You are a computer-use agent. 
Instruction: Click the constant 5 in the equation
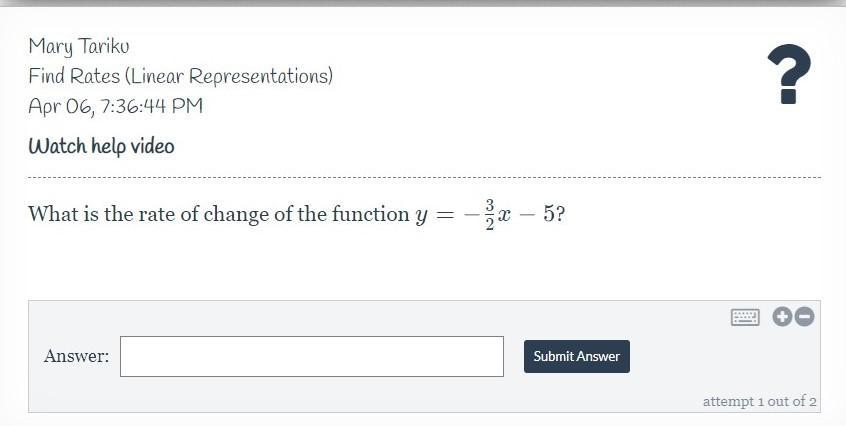(549, 214)
